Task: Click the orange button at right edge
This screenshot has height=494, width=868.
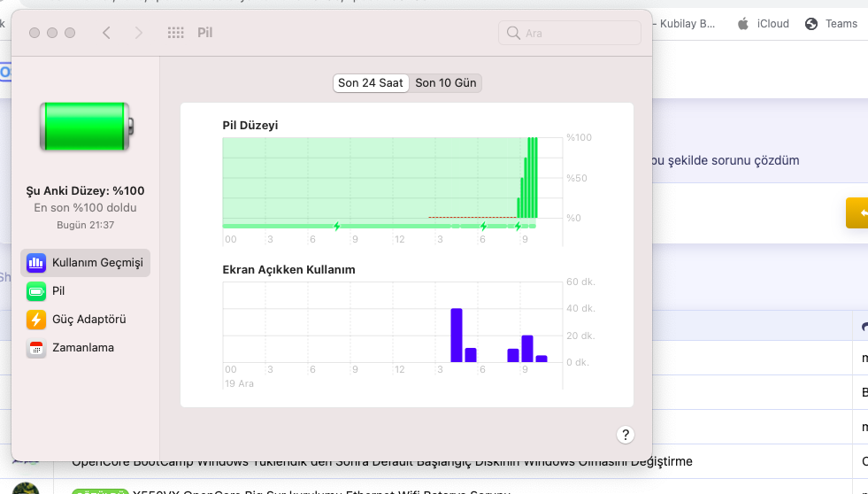Action: pos(857,212)
